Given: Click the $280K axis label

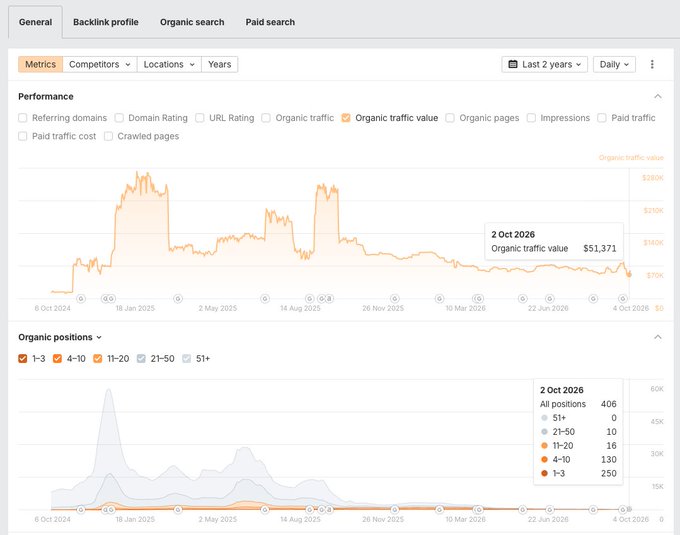Looking at the screenshot, I should click(x=653, y=178).
